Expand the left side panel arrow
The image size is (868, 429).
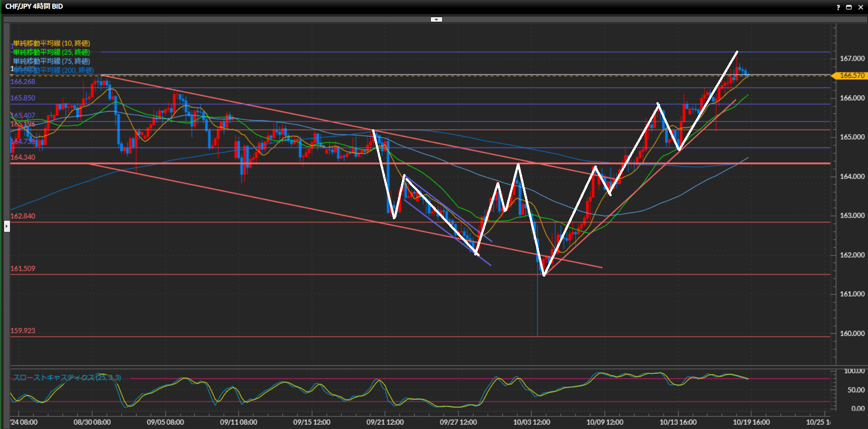[7, 226]
